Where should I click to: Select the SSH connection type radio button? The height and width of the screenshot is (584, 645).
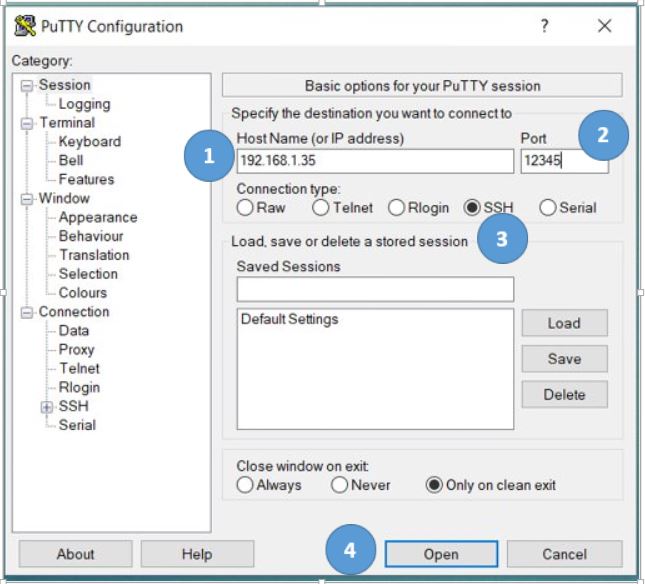point(472,207)
